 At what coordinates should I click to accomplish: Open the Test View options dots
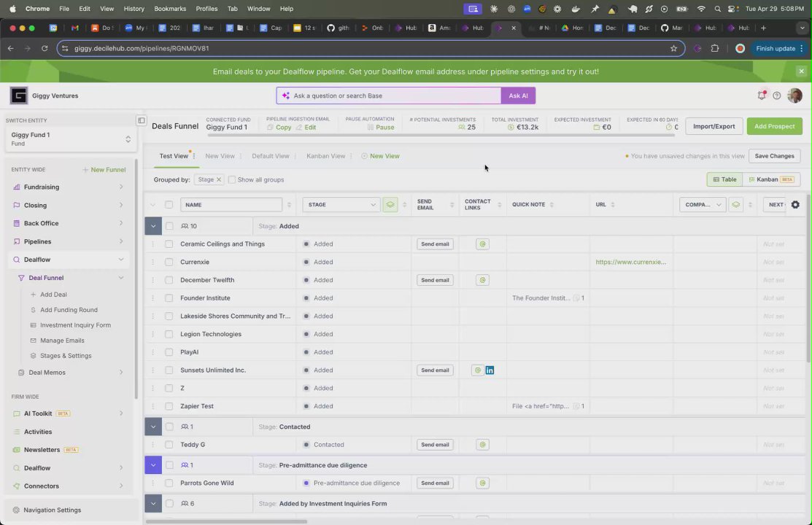193,156
